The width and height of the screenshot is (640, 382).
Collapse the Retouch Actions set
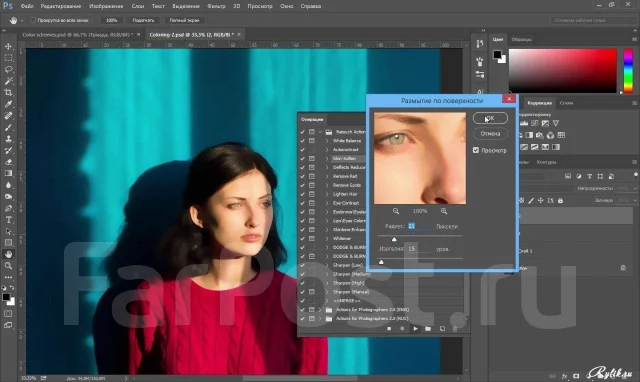click(320, 132)
